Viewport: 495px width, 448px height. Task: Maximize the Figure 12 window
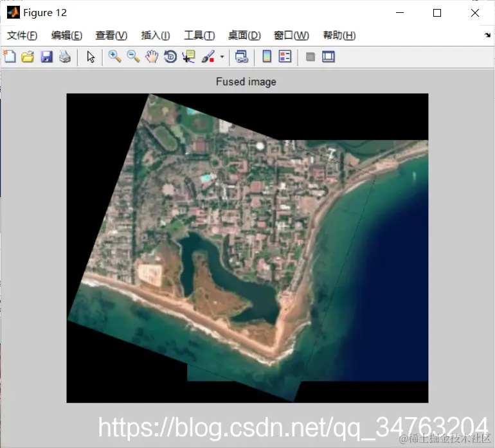(x=437, y=13)
